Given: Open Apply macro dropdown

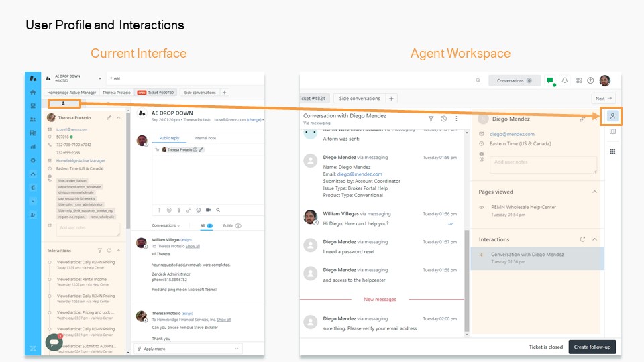Looking at the screenshot, I should pos(189,349).
